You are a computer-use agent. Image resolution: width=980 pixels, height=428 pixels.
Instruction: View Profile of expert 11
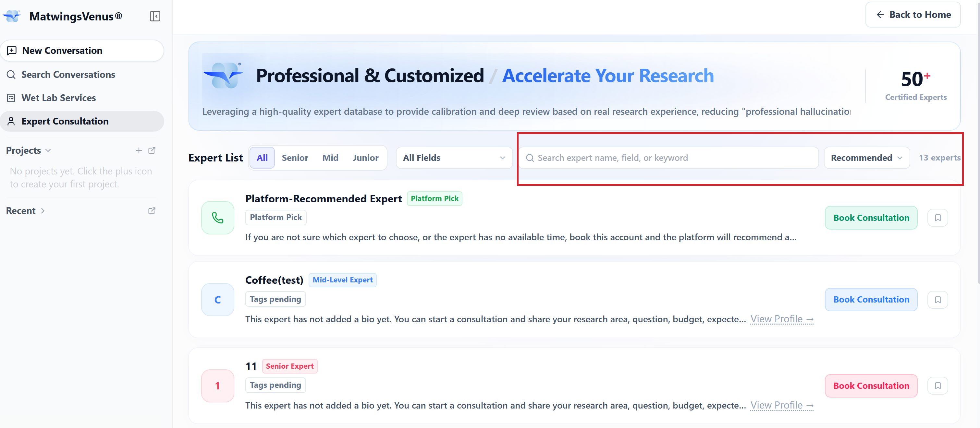(782, 405)
